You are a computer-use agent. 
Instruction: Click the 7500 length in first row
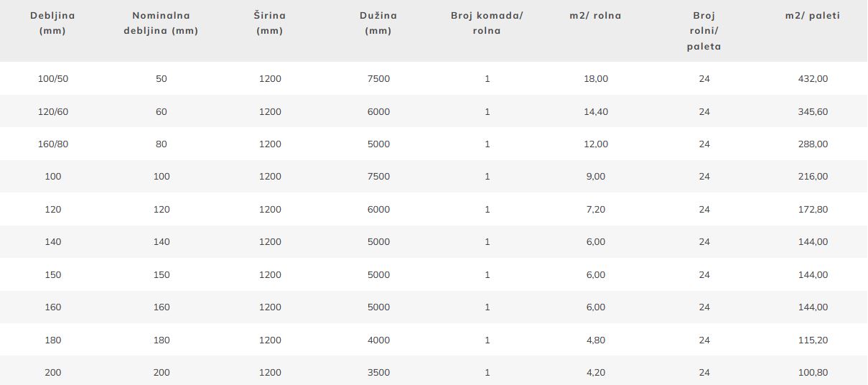(378, 79)
